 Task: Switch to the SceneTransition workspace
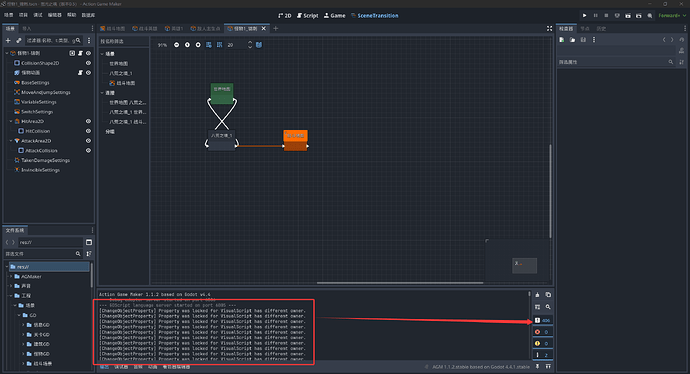click(x=374, y=15)
